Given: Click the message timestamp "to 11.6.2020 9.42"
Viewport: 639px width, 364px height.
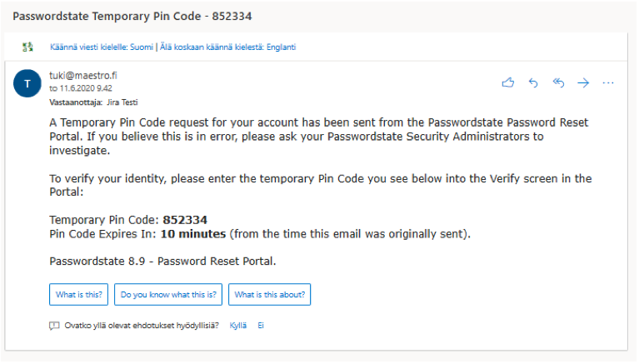Looking at the screenshot, I should 82,87.
